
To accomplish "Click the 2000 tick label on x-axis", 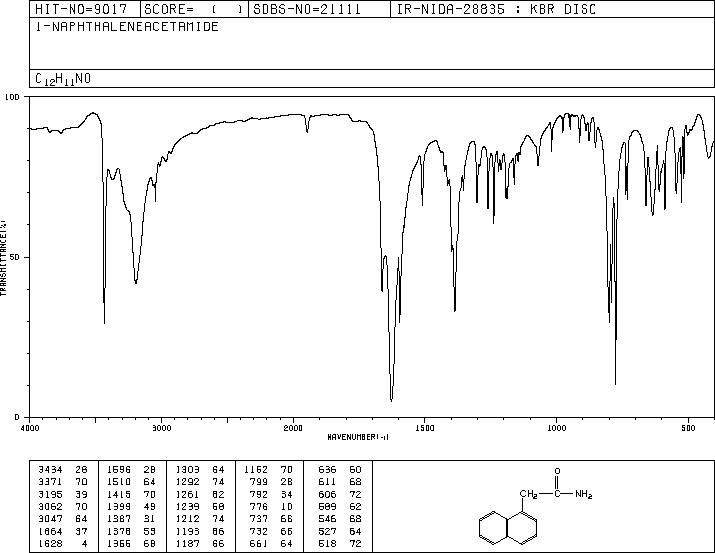I will [293, 428].
